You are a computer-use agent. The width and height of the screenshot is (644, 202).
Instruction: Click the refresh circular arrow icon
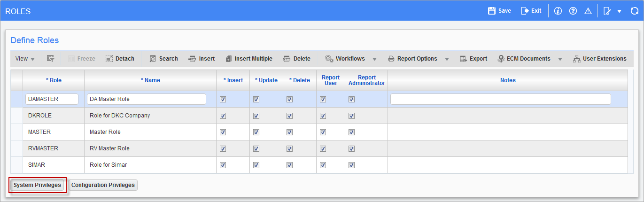(x=634, y=11)
